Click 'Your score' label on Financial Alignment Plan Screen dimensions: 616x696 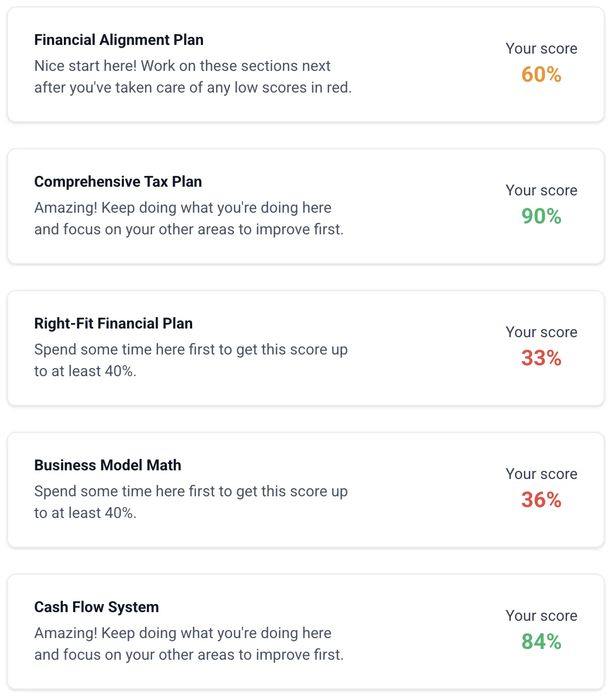point(541,48)
